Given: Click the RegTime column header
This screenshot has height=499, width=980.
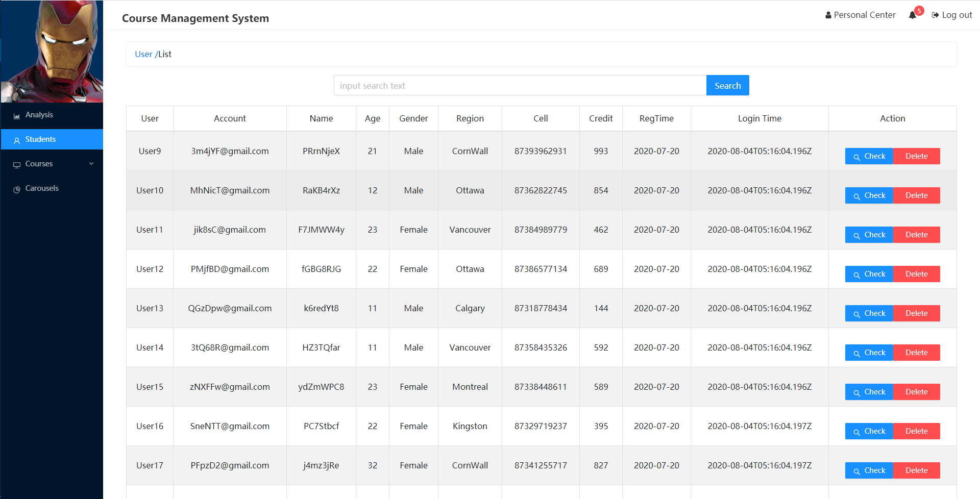Looking at the screenshot, I should point(656,118).
